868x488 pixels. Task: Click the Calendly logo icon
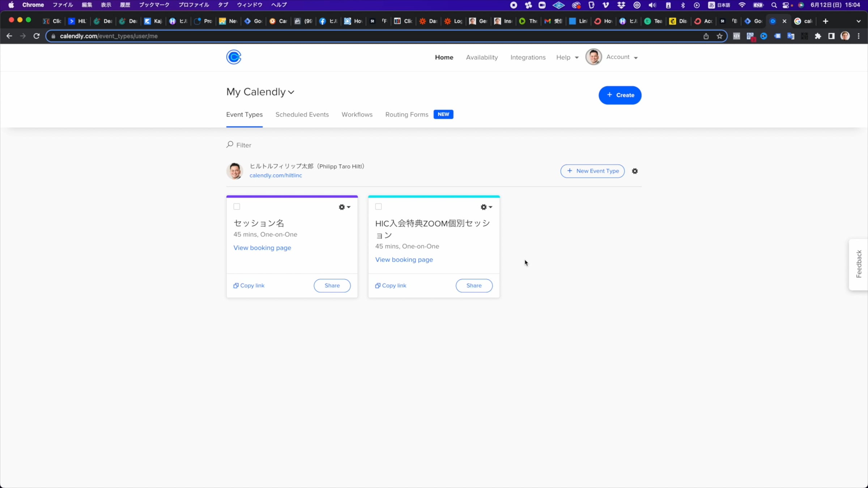pos(234,57)
